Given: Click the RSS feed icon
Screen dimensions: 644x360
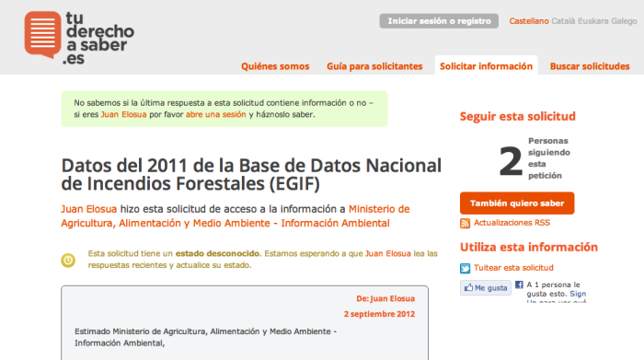Looking at the screenshot, I should tap(465, 223).
